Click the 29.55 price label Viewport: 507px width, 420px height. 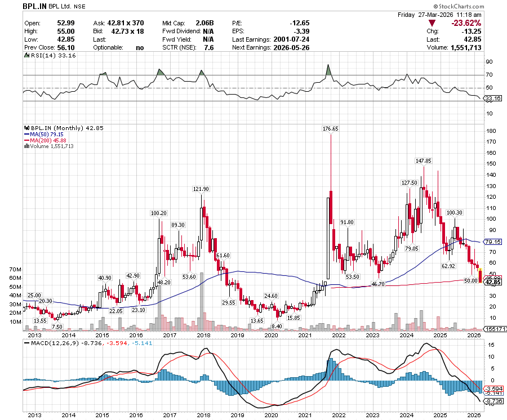coord(229,302)
